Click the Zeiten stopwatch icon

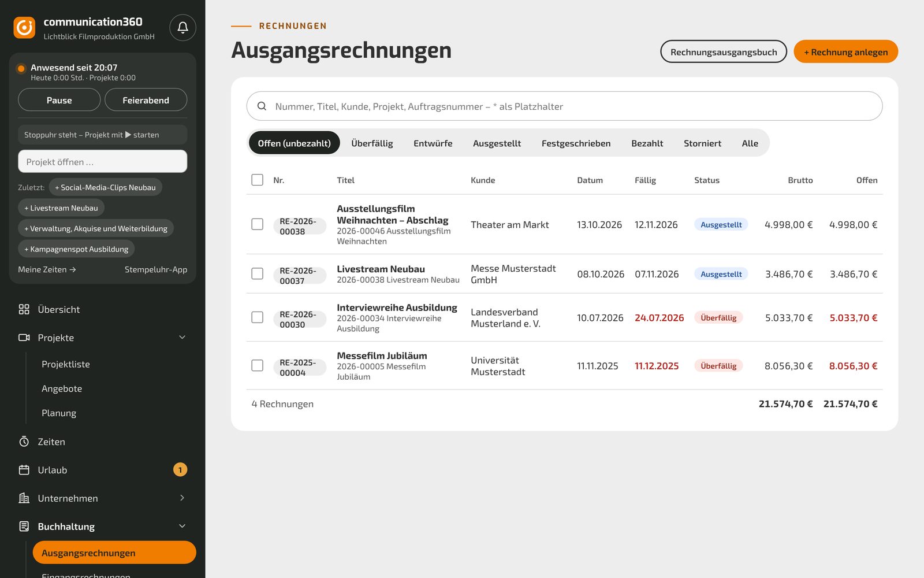24,442
